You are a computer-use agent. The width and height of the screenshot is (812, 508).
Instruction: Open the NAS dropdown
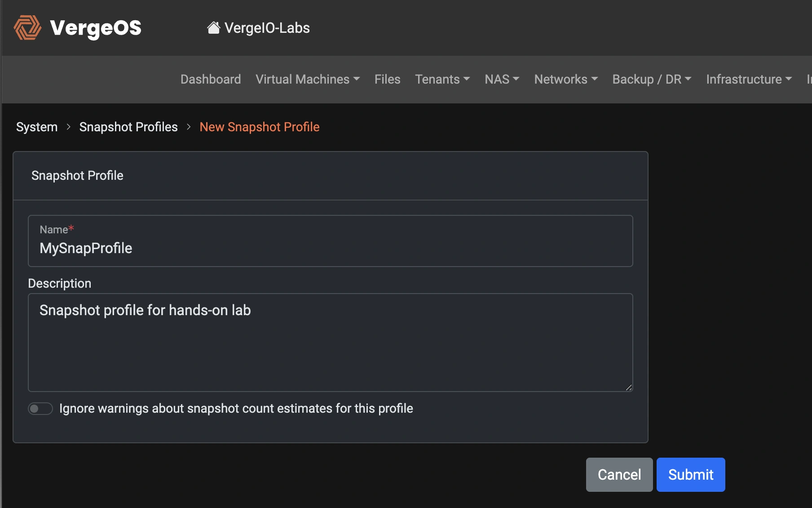498,79
